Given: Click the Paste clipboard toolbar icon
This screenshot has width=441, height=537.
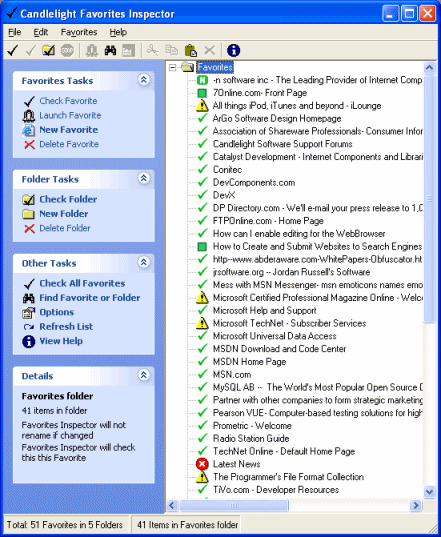Looking at the screenshot, I should (191, 51).
